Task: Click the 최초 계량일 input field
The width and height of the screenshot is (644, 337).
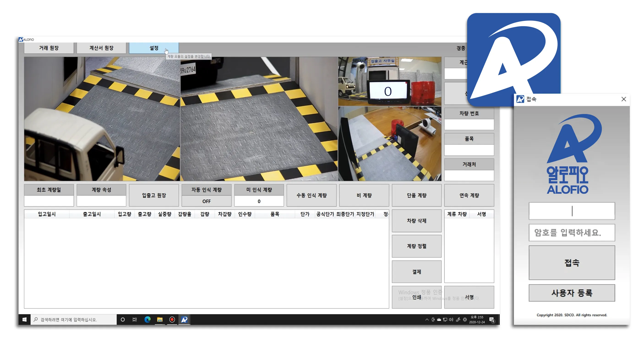Action: (x=49, y=201)
